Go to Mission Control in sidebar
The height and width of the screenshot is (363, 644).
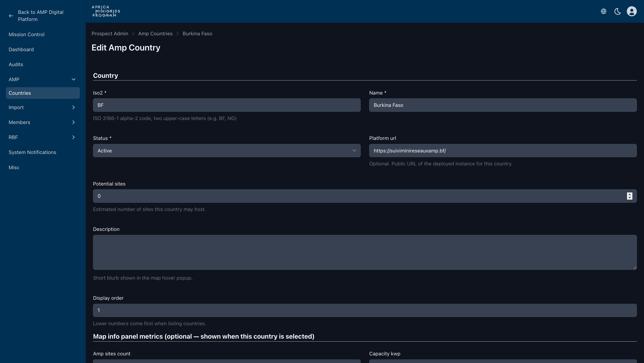coord(27,34)
